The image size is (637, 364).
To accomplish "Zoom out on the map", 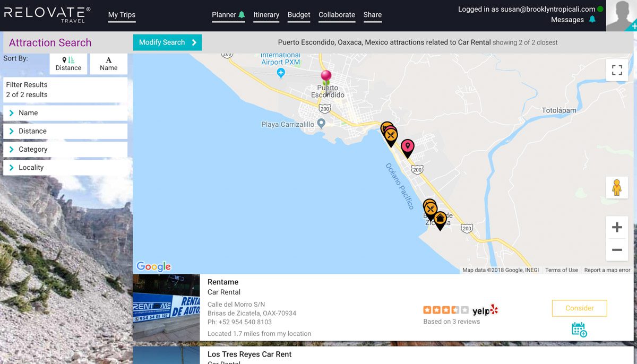I will pyautogui.click(x=617, y=250).
